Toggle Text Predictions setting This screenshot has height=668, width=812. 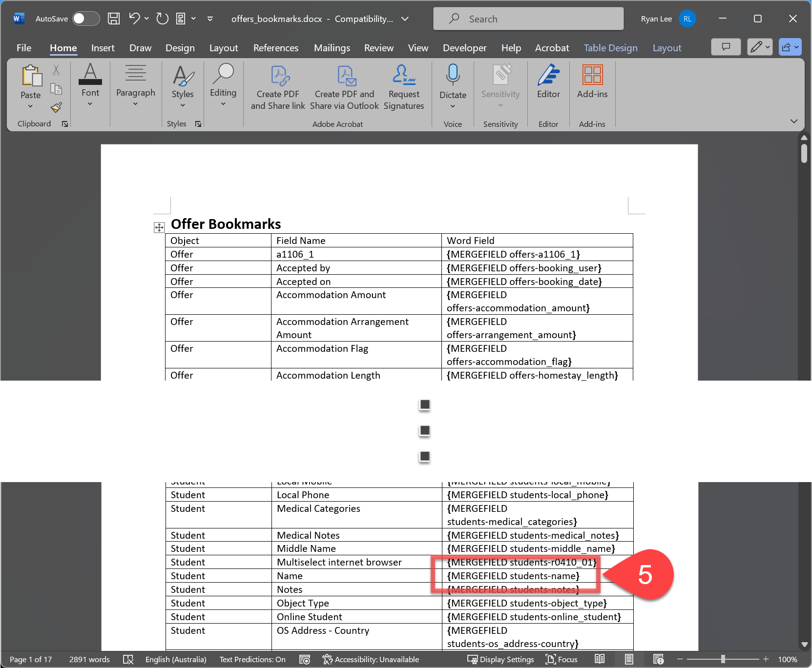click(x=252, y=659)
